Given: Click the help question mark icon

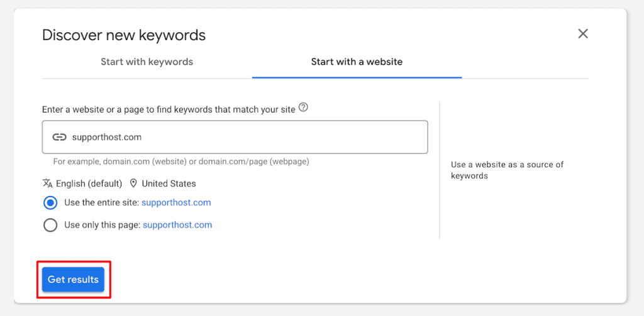Looking at the screenshot, I should tap(303, 107).
